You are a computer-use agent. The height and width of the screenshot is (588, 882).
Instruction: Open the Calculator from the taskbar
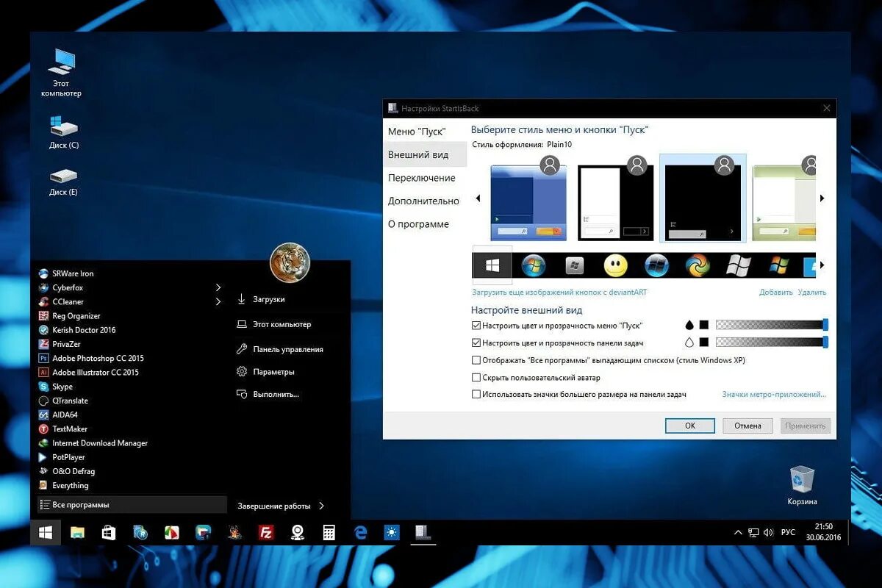329,532
